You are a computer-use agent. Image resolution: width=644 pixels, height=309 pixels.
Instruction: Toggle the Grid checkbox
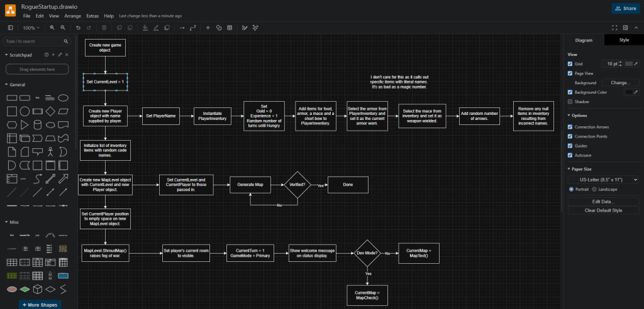pos(570,64)
